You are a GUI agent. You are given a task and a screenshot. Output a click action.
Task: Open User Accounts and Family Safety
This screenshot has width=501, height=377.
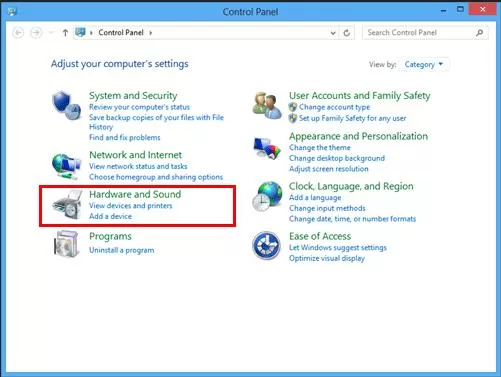pos(360,96)
